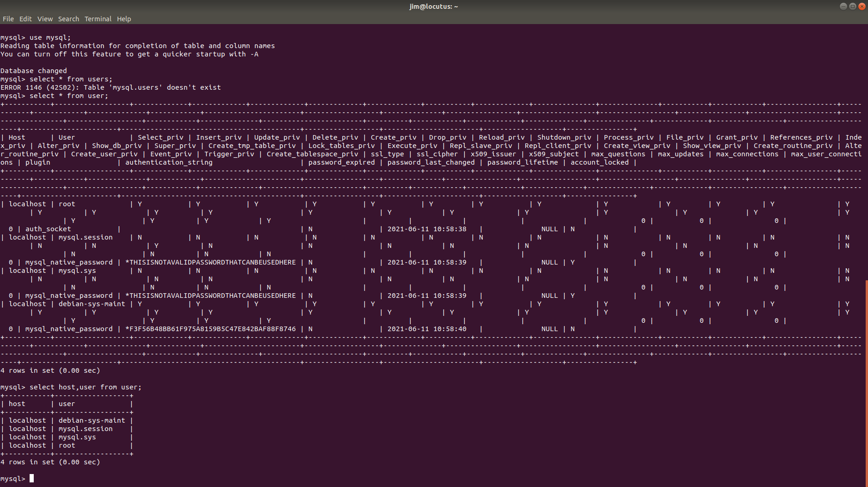Image resolution: width=868 pixels, height=487 pixels.
Task: Open the Edit menu
Action: [x=25, y=18]
